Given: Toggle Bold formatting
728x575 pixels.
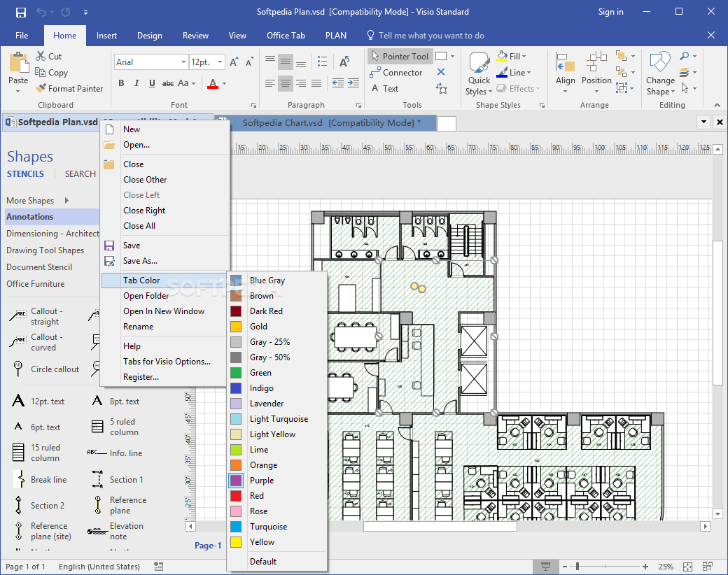Looking at the screenshot, I should [121, 83].
